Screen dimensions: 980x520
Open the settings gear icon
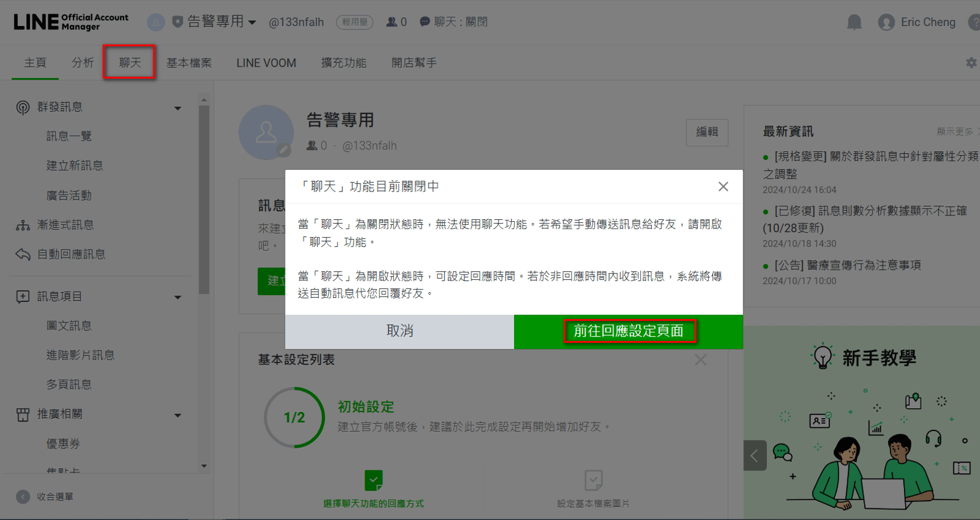(971, 63)
